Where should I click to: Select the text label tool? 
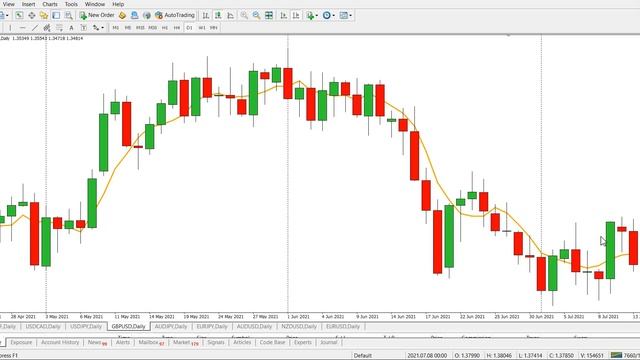click(84, 28)
